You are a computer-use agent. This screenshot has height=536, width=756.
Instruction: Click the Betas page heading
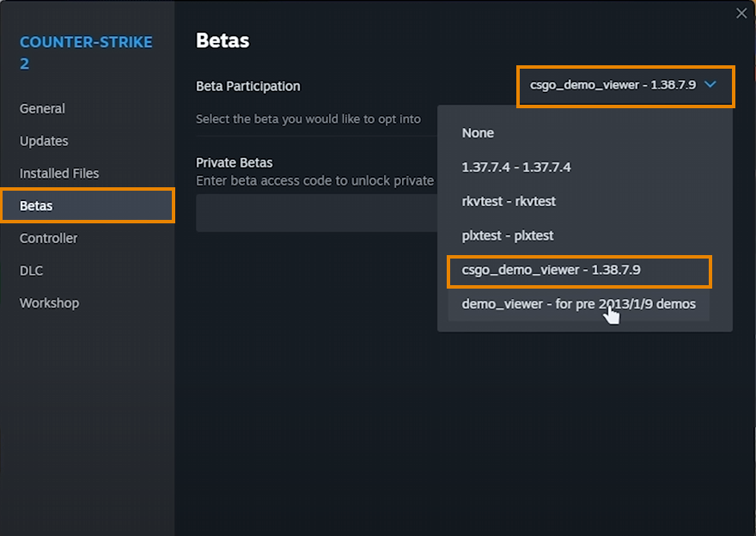223,40
